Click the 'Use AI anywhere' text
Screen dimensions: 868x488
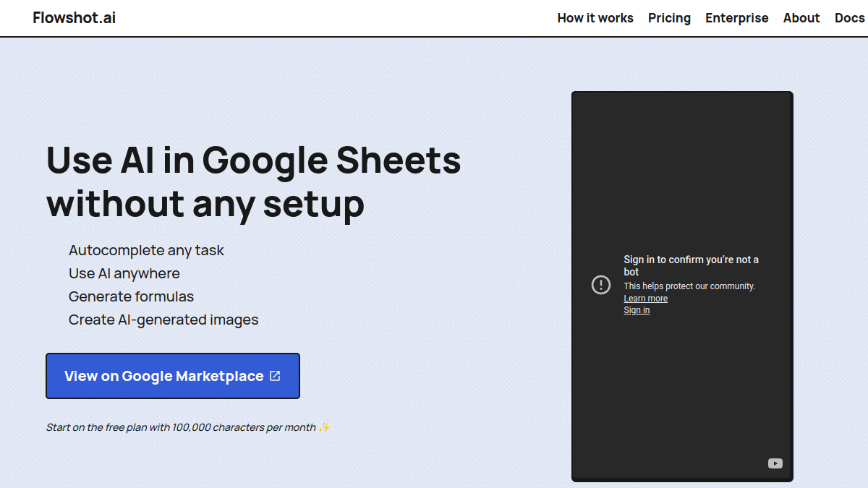[x=124, y=273]
